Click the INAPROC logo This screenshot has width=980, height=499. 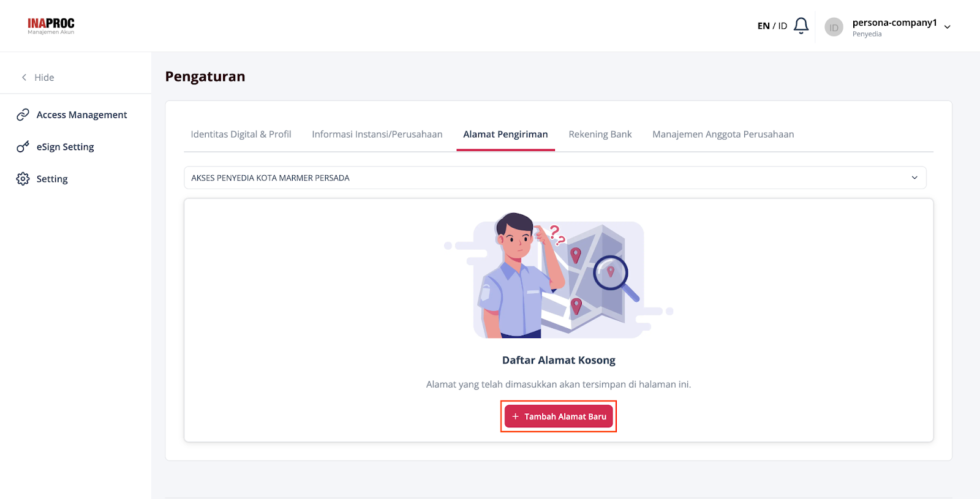(51, 26)
